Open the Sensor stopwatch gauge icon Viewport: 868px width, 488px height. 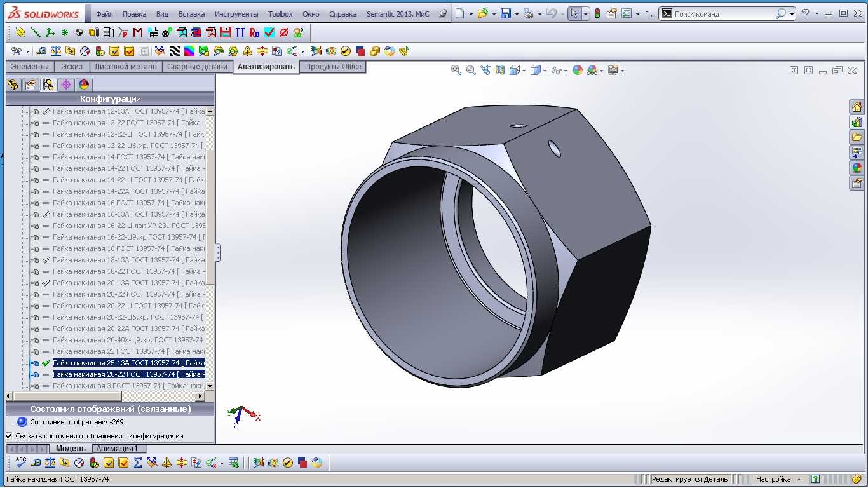point(85,51)
